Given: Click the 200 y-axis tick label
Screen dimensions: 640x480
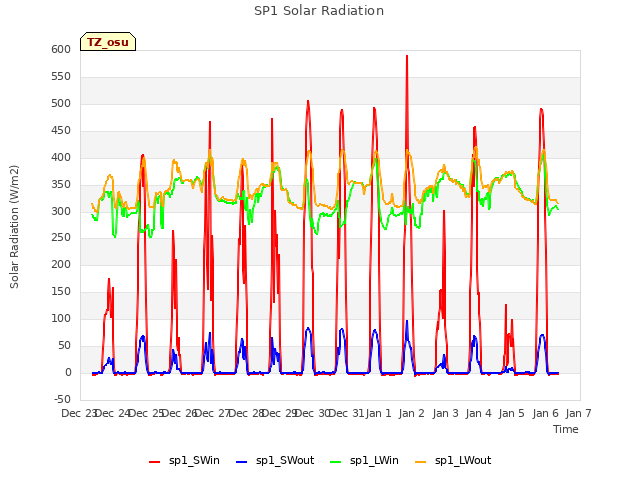Looking at the screenshot, I should 61,264.
